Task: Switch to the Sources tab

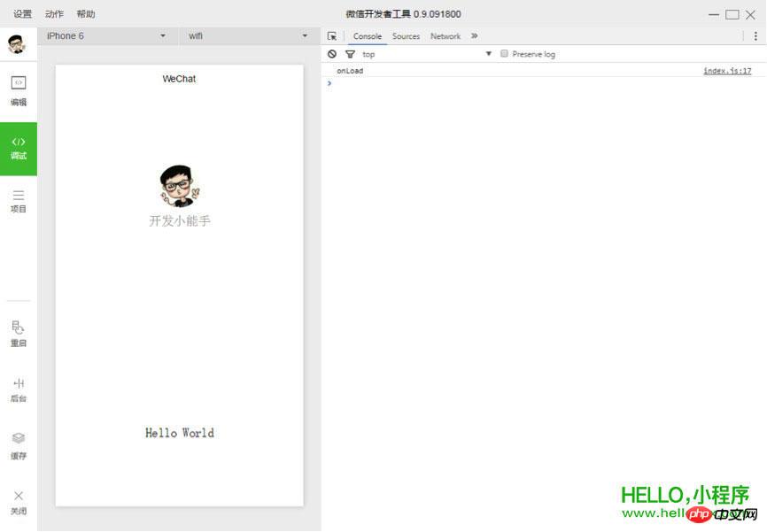Action: pos(406,36)
